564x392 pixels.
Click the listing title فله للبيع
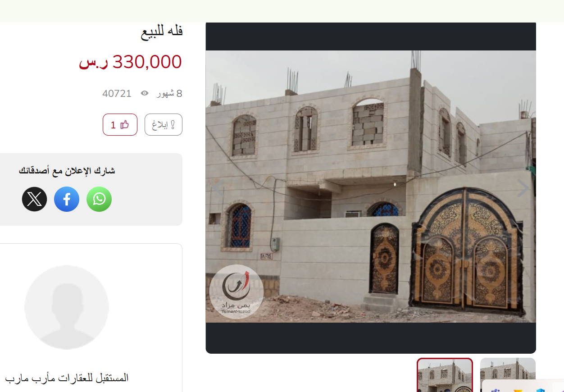pos(162,32)
